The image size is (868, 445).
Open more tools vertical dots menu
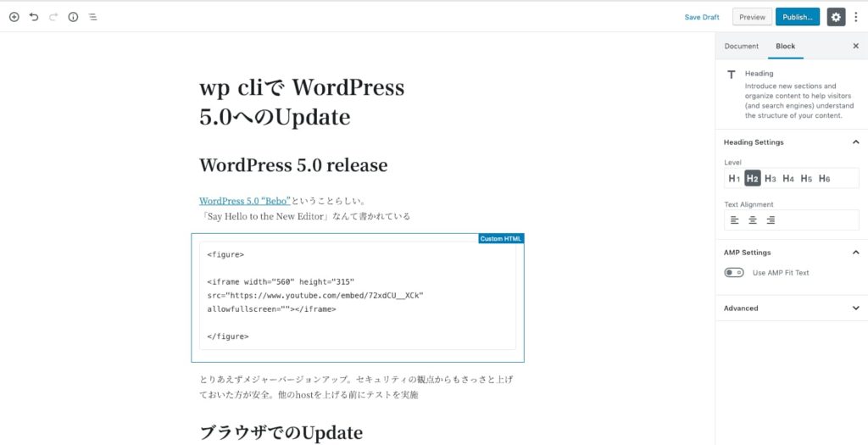click(x=856, y=17)
